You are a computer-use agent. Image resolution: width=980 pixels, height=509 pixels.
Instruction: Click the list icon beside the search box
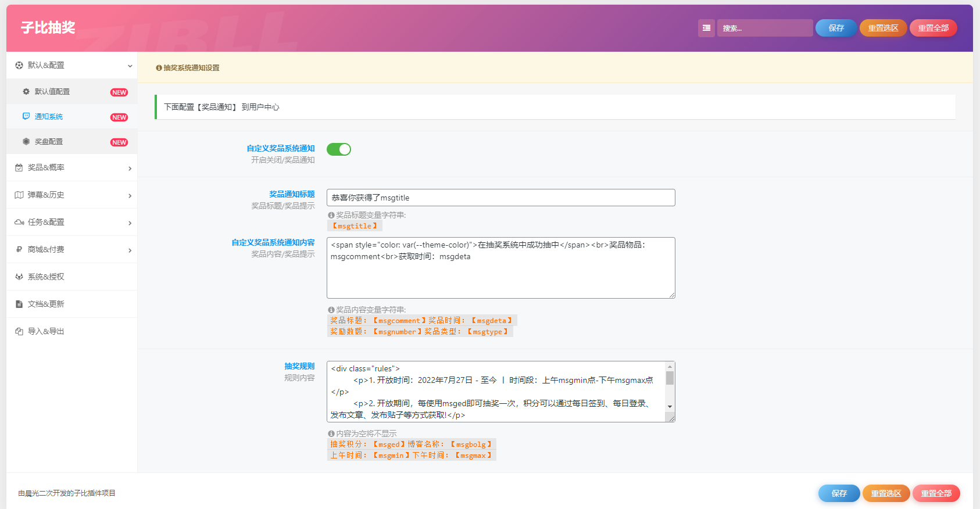point(706,28)
